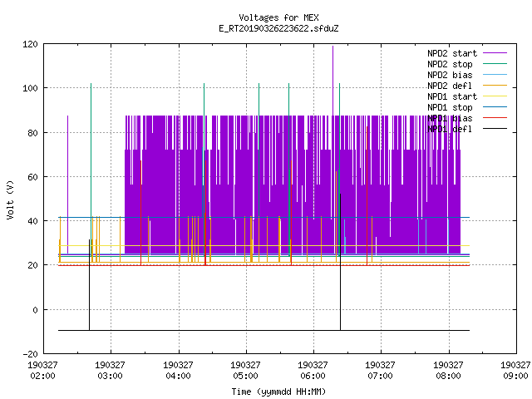Select the 'NPD2 bias' legend label
This screenshot has width=532, height=399.
coord(450,75)
